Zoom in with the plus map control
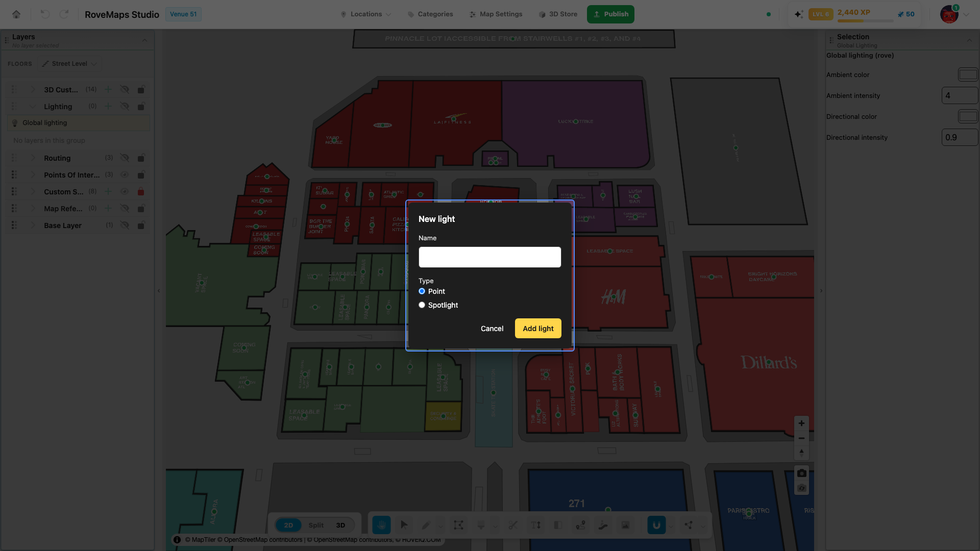 pos(801,423)
